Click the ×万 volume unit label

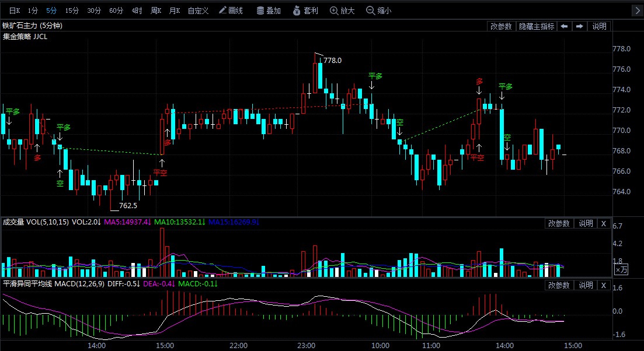tap(621, 270)
